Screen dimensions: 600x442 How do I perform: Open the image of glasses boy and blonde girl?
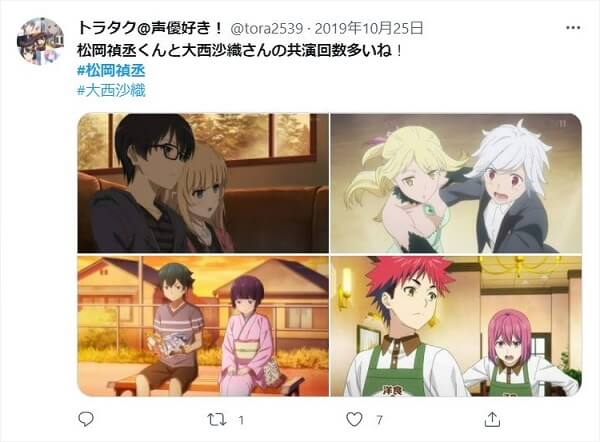point(203,183)
